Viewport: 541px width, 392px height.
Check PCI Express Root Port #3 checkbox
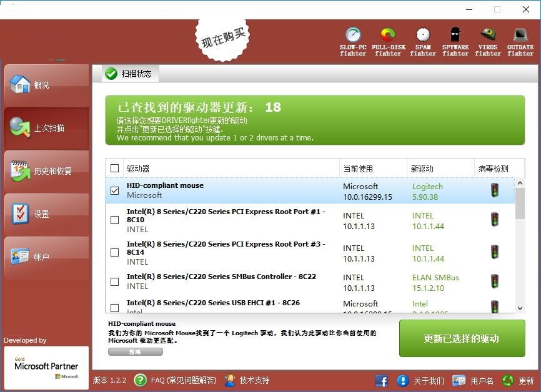click(x=114, y=252)
